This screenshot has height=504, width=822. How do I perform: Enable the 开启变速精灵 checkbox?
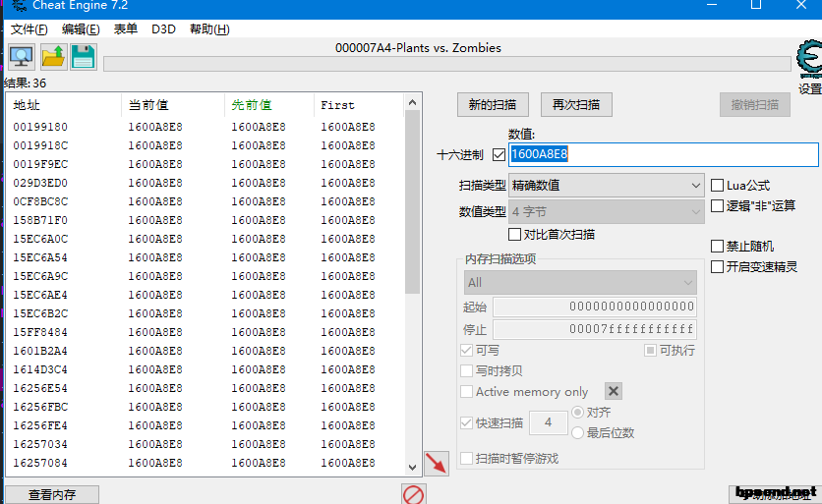pos(717,266)
